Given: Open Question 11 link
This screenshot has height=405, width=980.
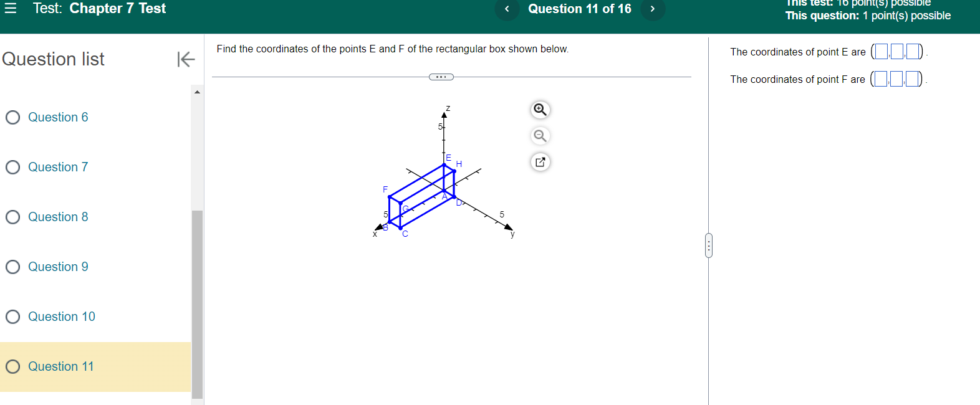Looking at the screenshot, I should [61, 366].
